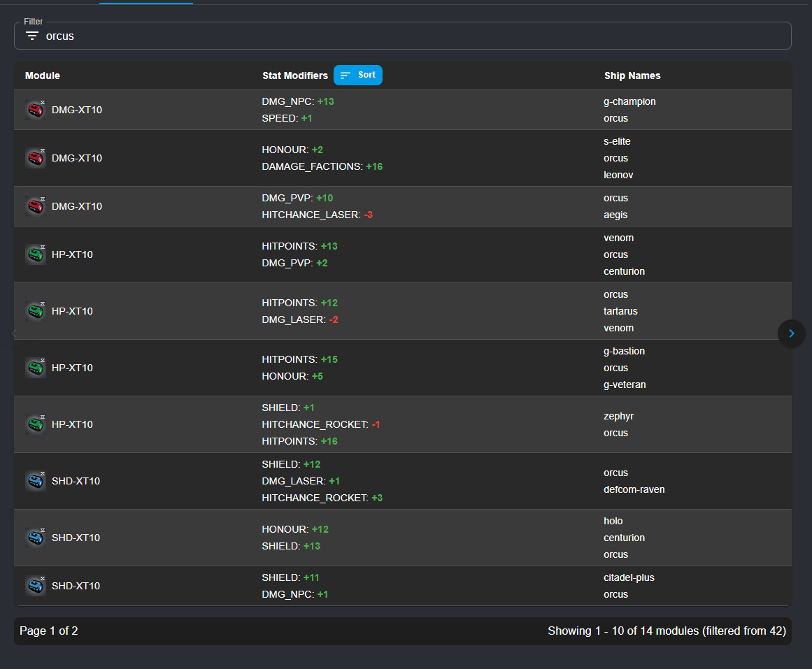
Task: Click 'HP-XT10' name in HITPOINTS +15 row
Action: [72, 368]
